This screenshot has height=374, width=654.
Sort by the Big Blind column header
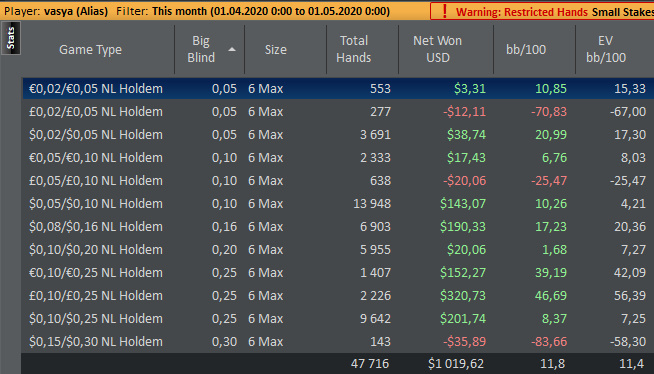tap(201, 49)
